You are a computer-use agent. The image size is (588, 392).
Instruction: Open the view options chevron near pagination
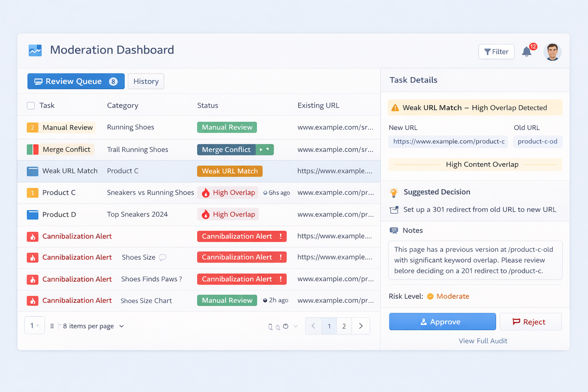click(296, 326)
